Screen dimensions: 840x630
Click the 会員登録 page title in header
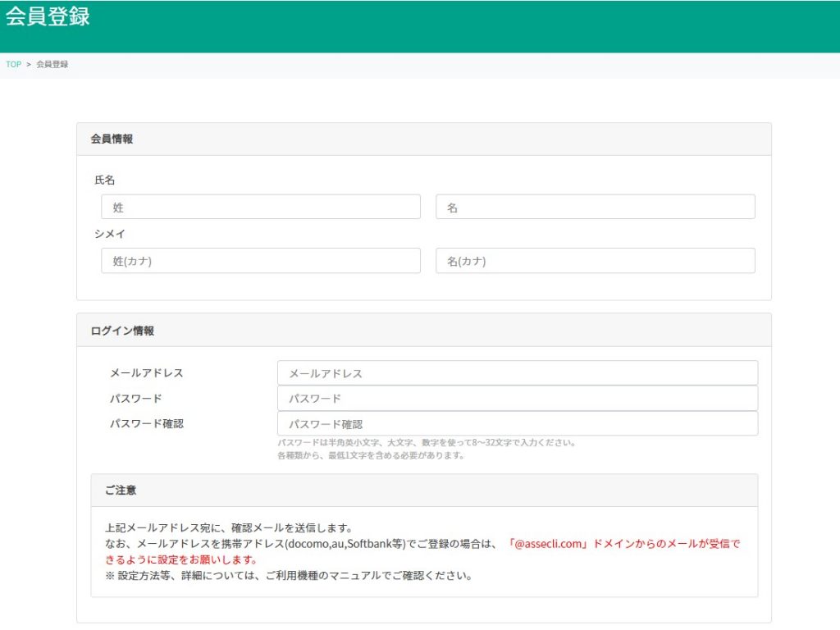pyautogui.click(x=48, y=16)
